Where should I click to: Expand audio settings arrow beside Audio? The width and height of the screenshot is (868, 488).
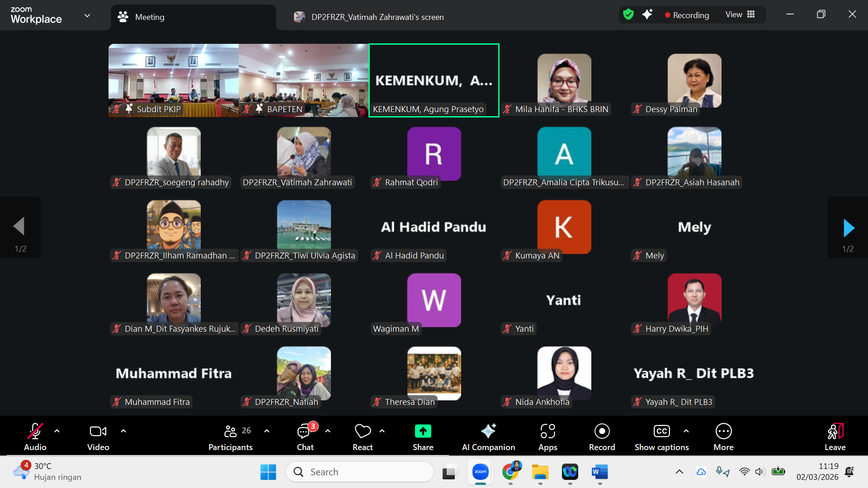(57, 431)
